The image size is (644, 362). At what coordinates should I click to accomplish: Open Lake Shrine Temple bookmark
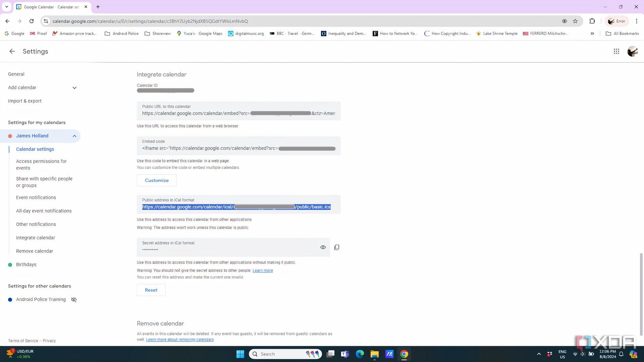pos(497,34)
